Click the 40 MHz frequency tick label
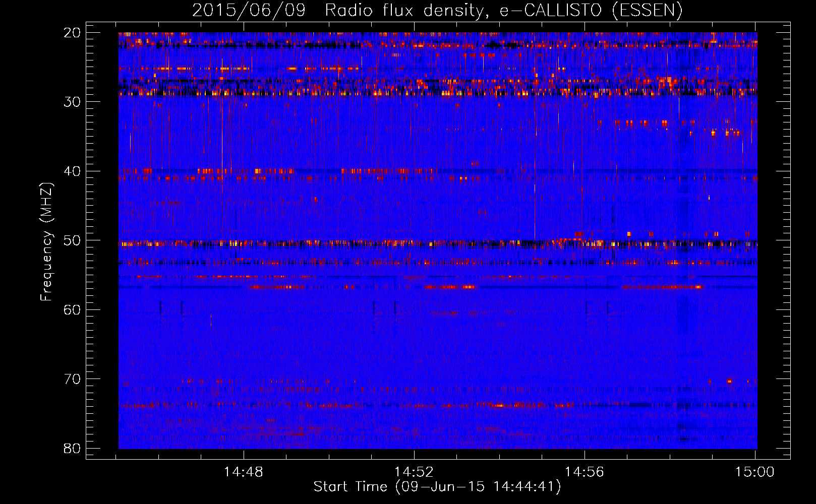 72,171
